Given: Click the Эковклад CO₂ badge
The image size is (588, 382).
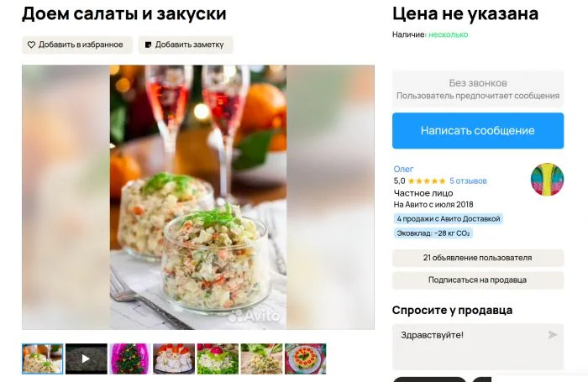Looking at the screenshot, I should (x=433, y=233).
